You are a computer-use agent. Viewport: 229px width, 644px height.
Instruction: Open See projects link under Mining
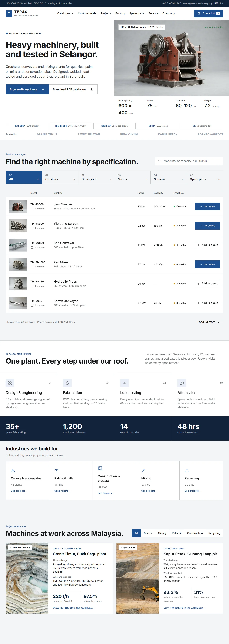150,491
